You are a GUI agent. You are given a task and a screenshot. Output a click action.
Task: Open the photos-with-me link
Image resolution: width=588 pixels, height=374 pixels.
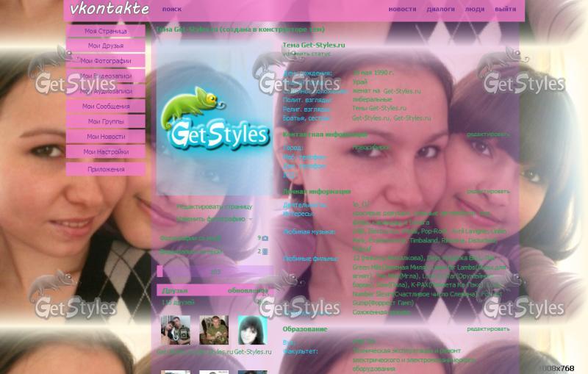coord(190,238)
